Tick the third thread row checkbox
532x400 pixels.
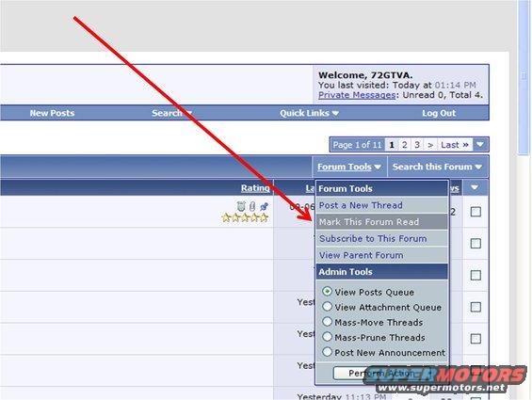pyautogui.click(x=476, y=275)
